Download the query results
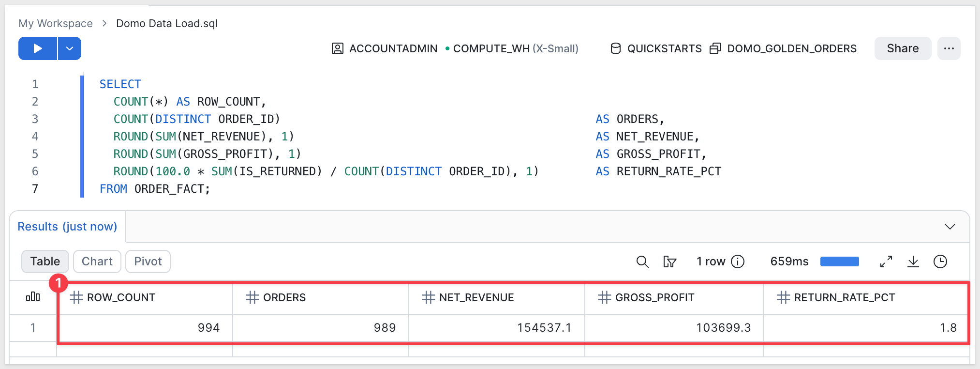This screenshot has width=980, height=369. 913,262
